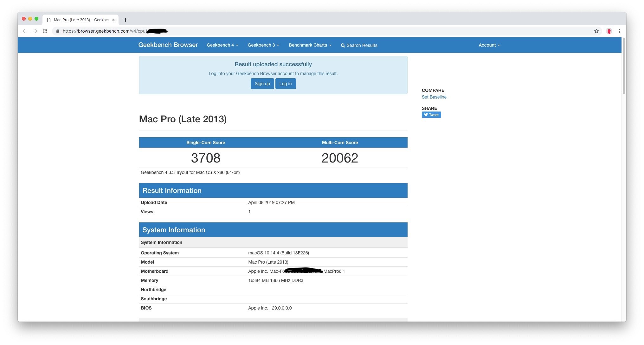Click the Set Baseline link

pyautogui.click(x=434, y=97)
